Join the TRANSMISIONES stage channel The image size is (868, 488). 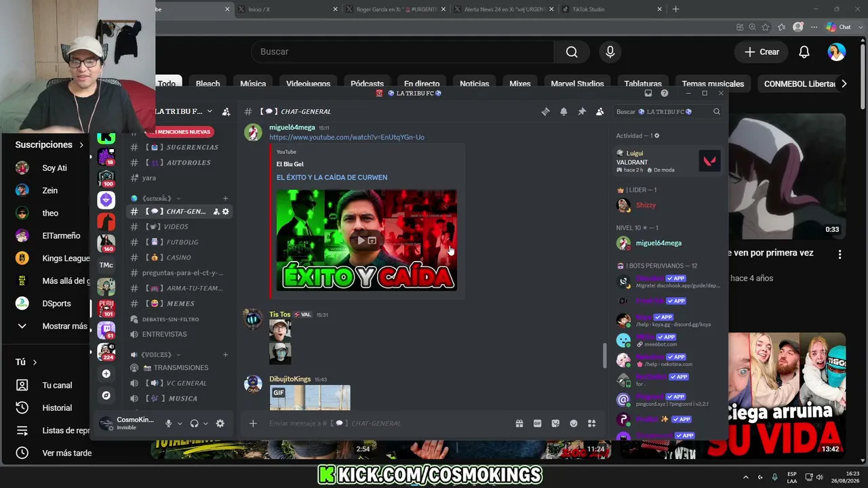click(x=179, y=367)
